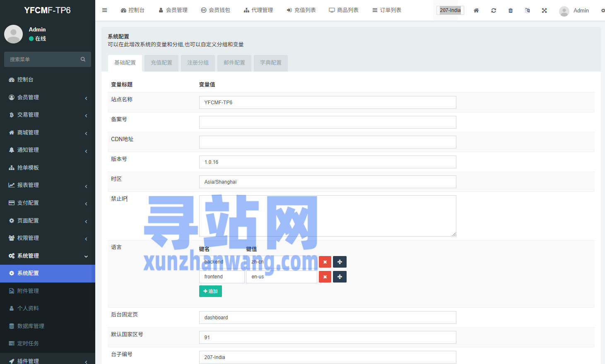
Task: Click the sidebar menu search box
Action: [43, 60]
